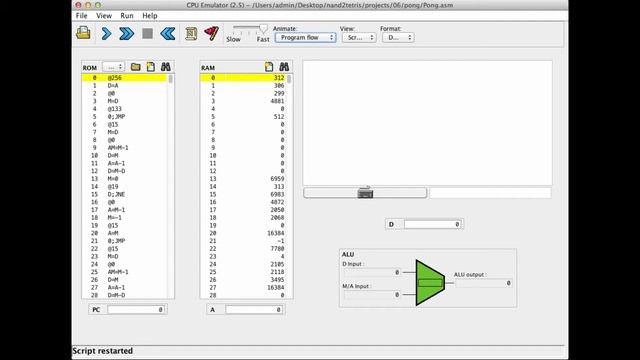Viewport: 640px width, 360px height.
Task: Click the ALU D input field
Action: (371, 272)
